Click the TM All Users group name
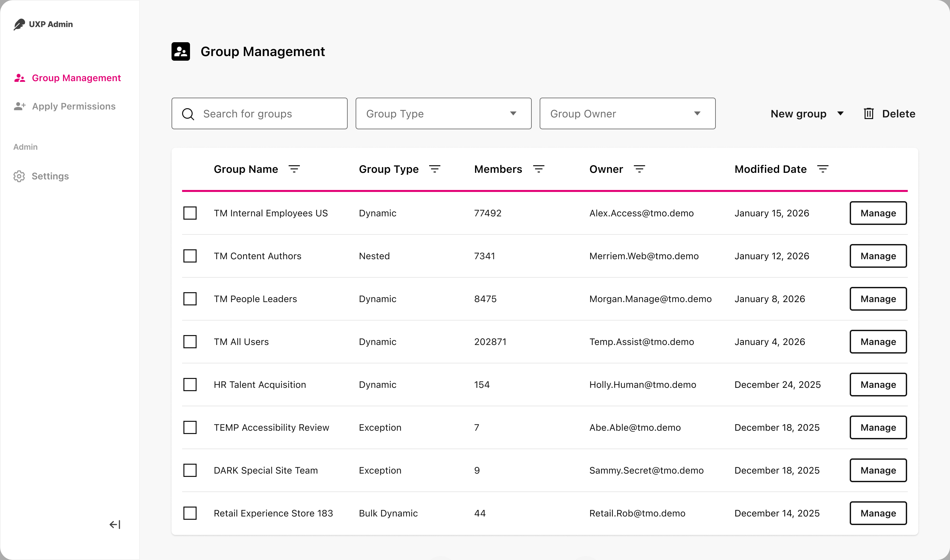Image resolution: width=950 pixels, height=560 pixels. (241, 342)
